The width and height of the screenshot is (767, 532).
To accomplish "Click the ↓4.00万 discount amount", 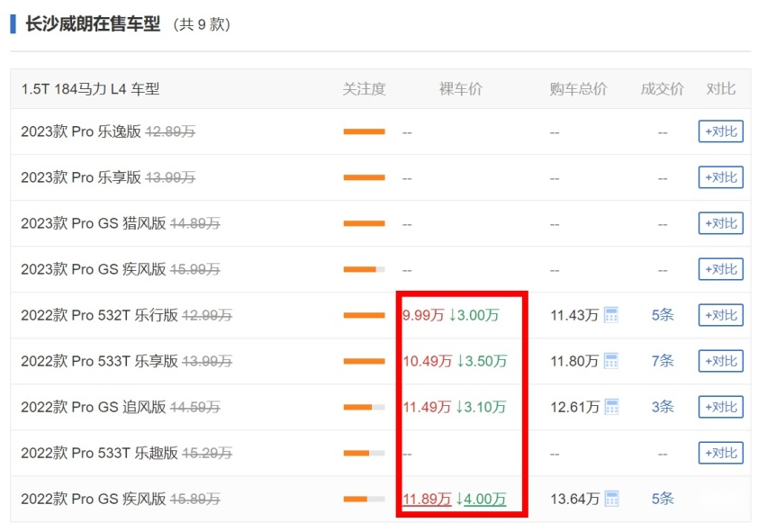I will coord(481,499).
